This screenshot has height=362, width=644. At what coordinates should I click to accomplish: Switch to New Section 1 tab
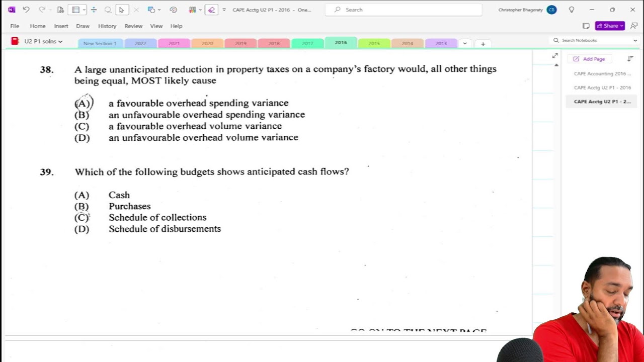point(100,44)
